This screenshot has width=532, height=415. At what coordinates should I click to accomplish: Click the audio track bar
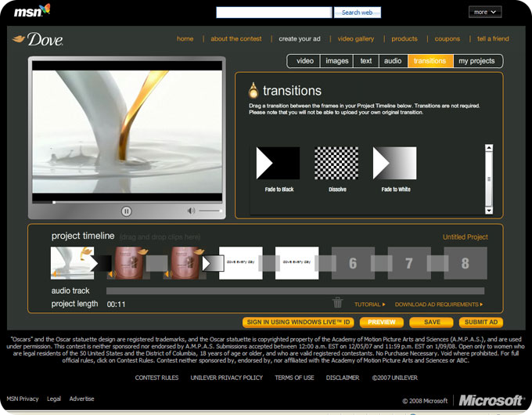point(295,290)
